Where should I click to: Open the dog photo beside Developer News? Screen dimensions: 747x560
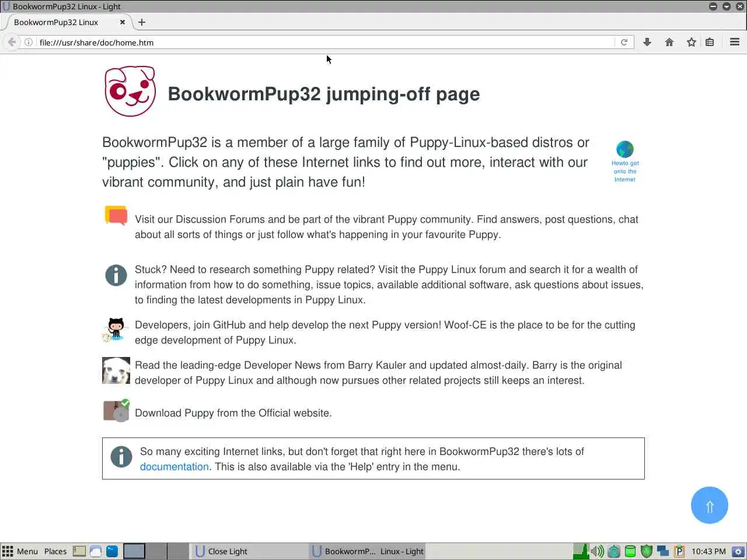click(116, 370)
